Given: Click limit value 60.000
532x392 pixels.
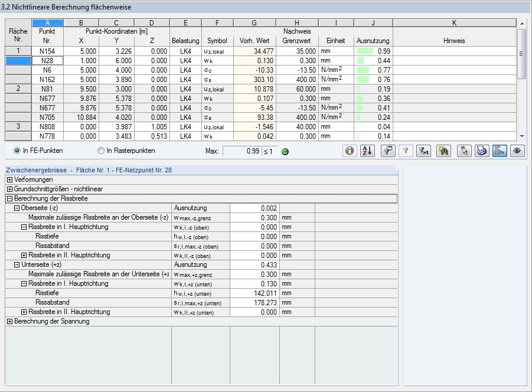Looking at the screenshot, I should coord(297,89).
